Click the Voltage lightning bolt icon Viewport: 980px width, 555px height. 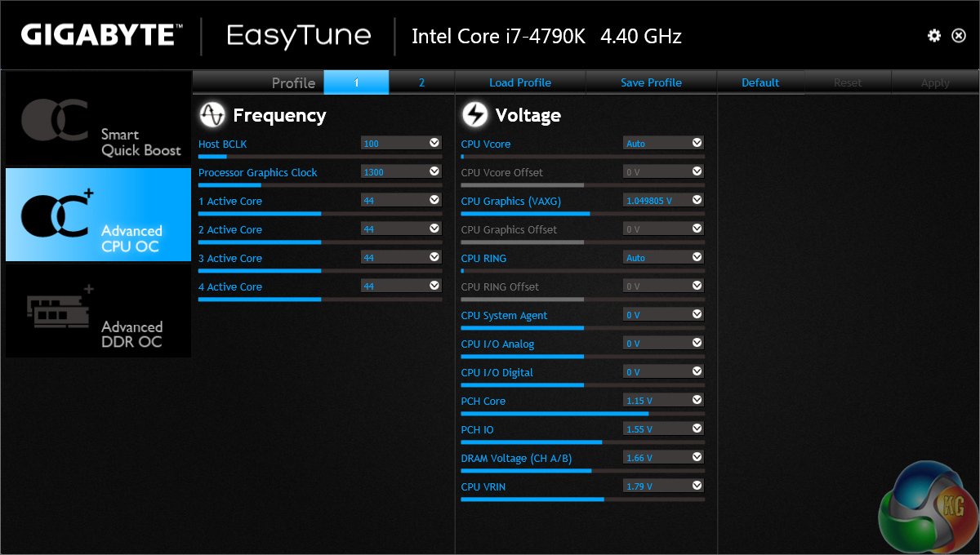[474, 115]
